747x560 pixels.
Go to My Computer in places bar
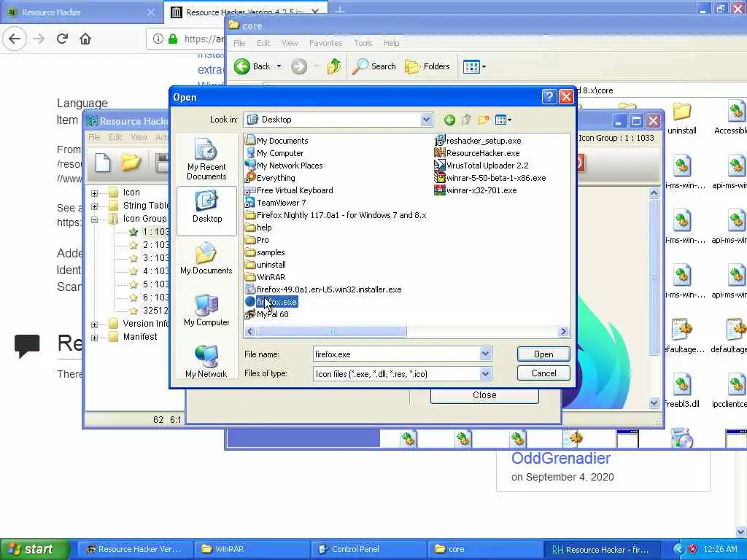tap(206, 311)
